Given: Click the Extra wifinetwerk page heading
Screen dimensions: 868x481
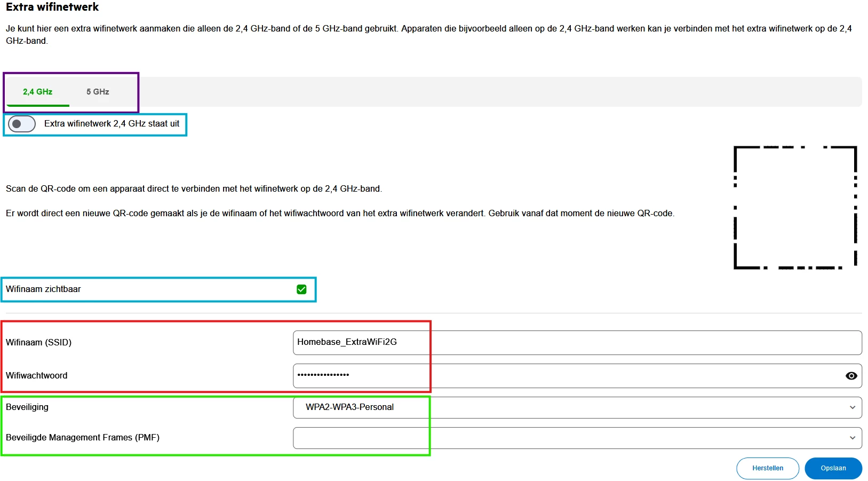Looking at the screenshot, I should [52, 7].
